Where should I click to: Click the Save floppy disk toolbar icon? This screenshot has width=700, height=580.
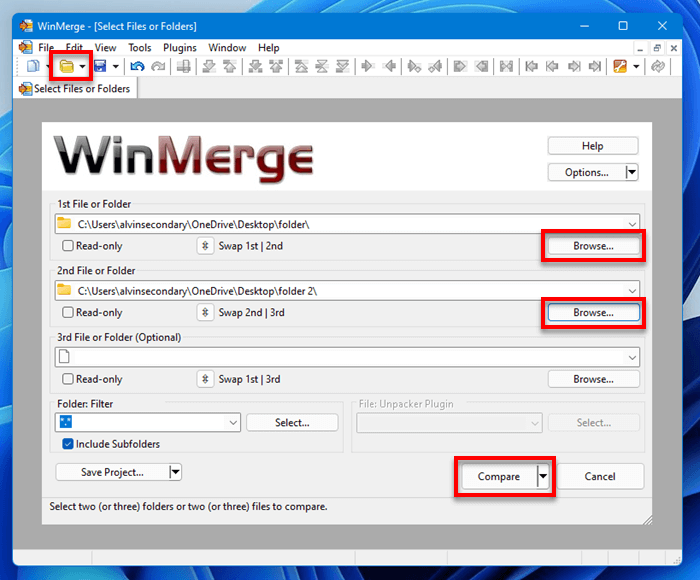pos(100,67)
